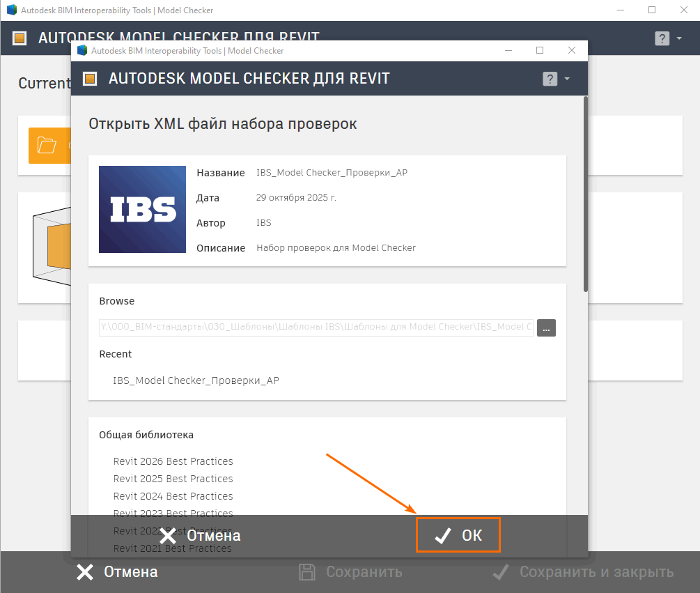
Task: Click the checkset name value IBS_Model Checker_Проверки_АР
Action: click(332, 172)
